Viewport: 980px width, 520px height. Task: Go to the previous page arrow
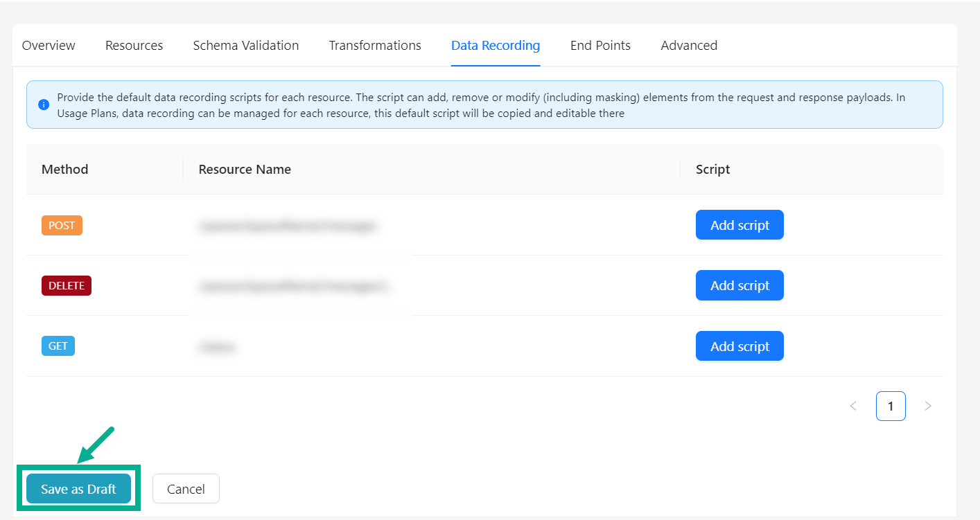click(853, 406)
